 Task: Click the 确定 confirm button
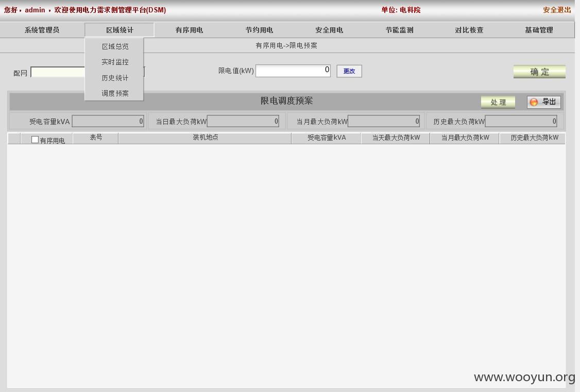(x=539, y=72)
